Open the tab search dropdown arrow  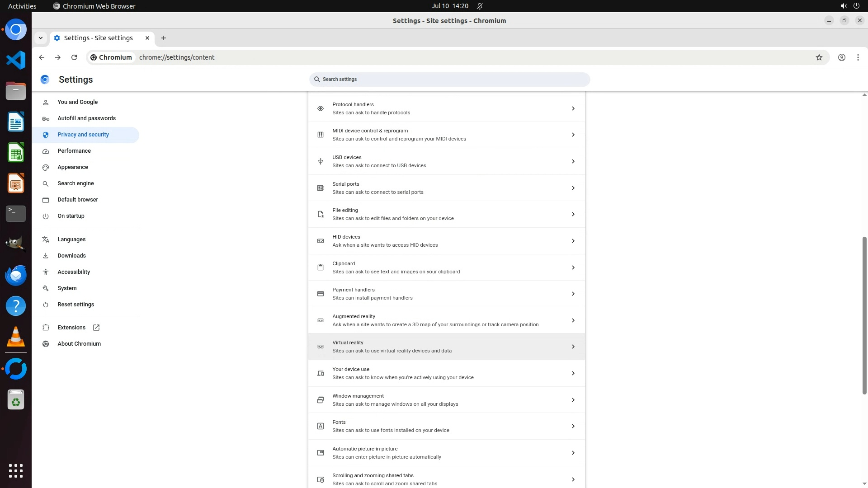(x=41, y=38)
